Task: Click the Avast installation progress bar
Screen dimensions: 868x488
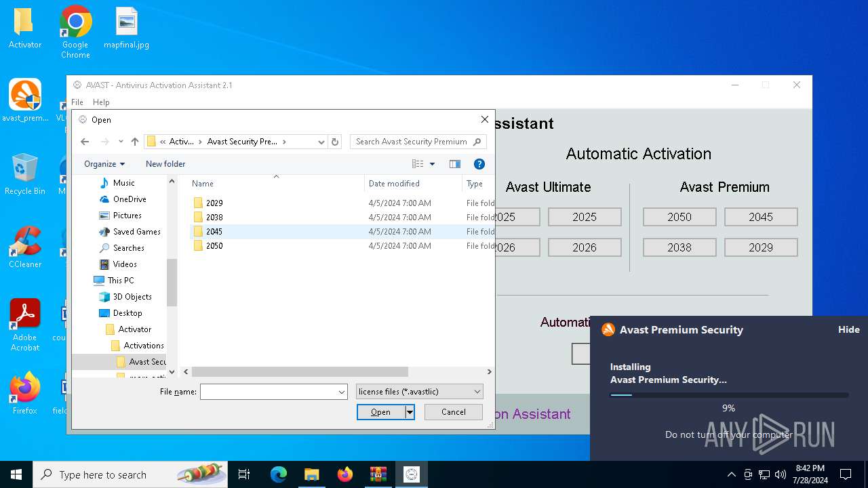Action: (x=729, y=394)
